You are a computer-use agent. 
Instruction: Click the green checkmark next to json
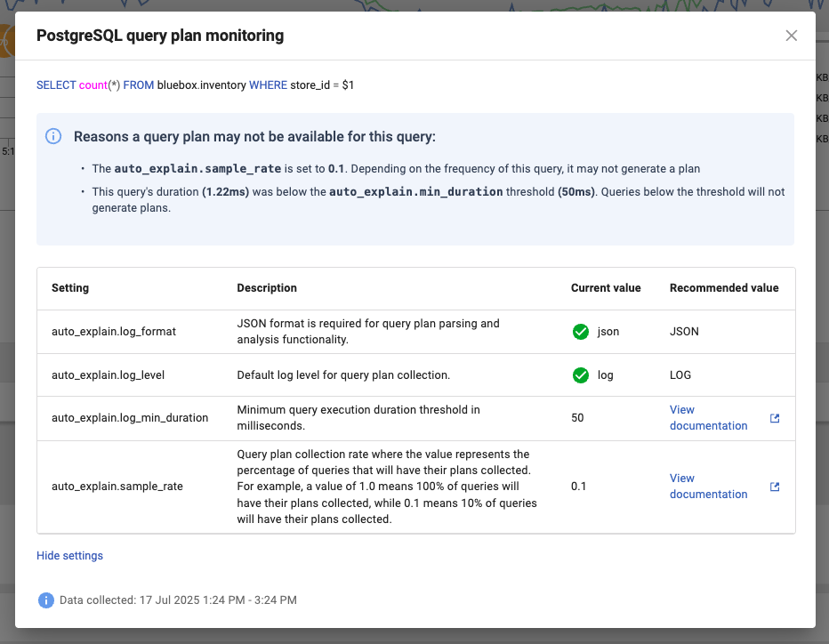point(581,332)
